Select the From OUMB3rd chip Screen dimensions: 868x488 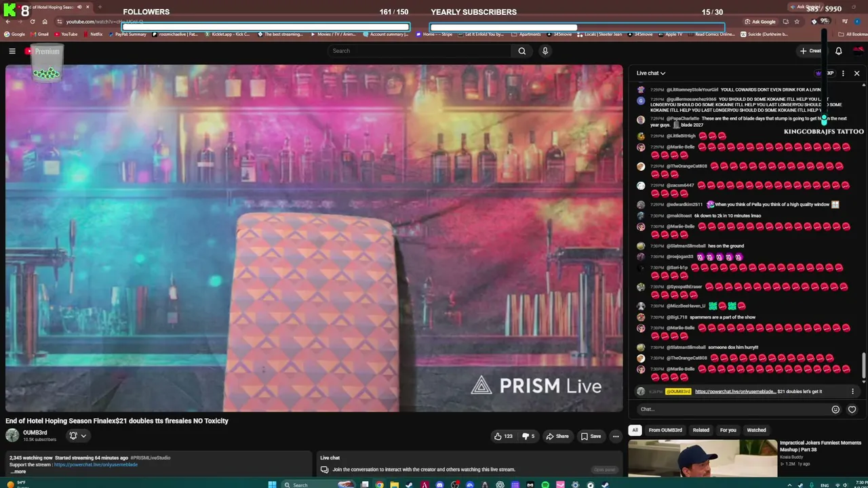tap(665, 430)
